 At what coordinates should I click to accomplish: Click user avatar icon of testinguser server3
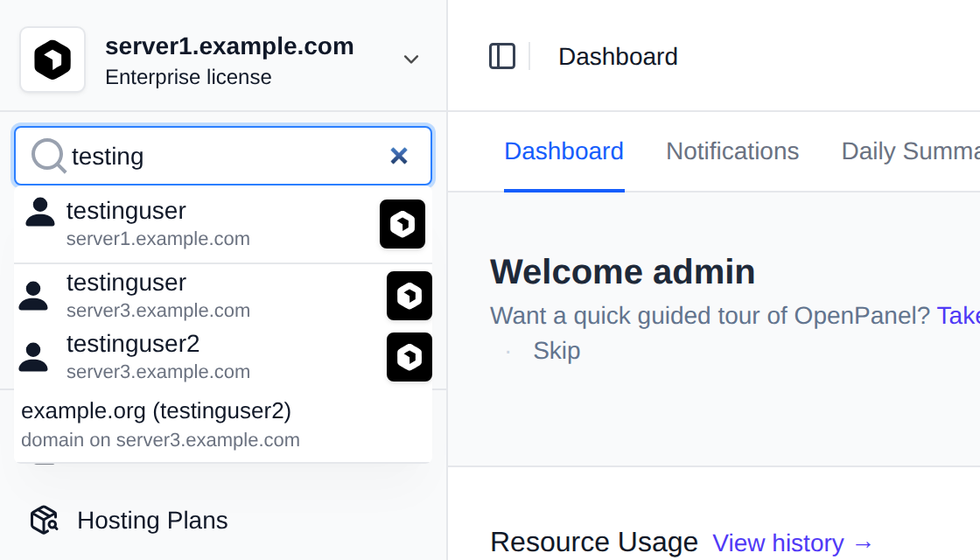(x=33, y=297)
